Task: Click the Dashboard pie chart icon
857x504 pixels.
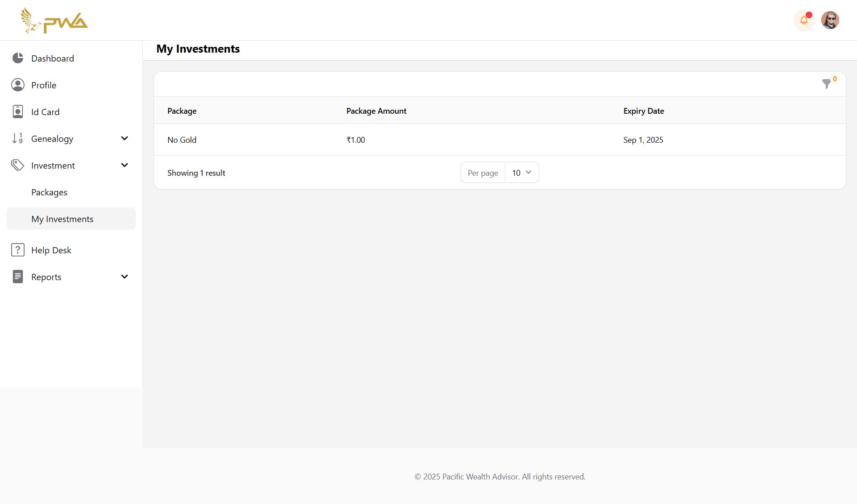Action: (x=18, y=58)
